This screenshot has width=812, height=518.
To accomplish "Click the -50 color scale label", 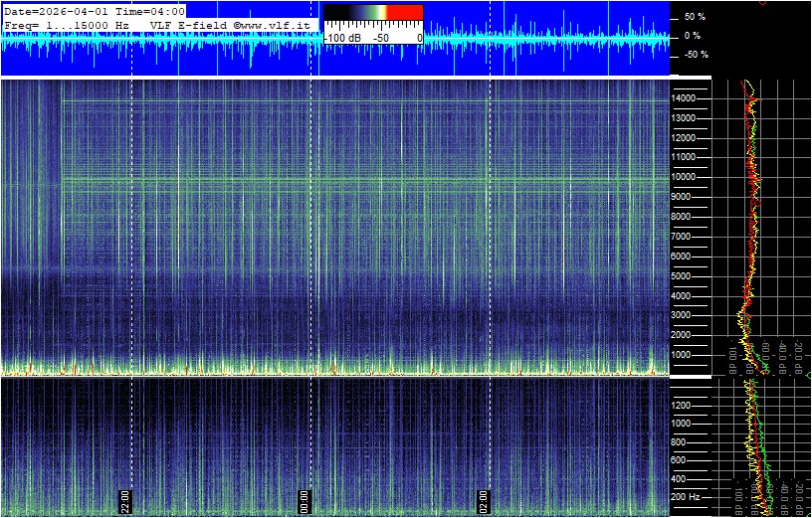I will [380, 38].
